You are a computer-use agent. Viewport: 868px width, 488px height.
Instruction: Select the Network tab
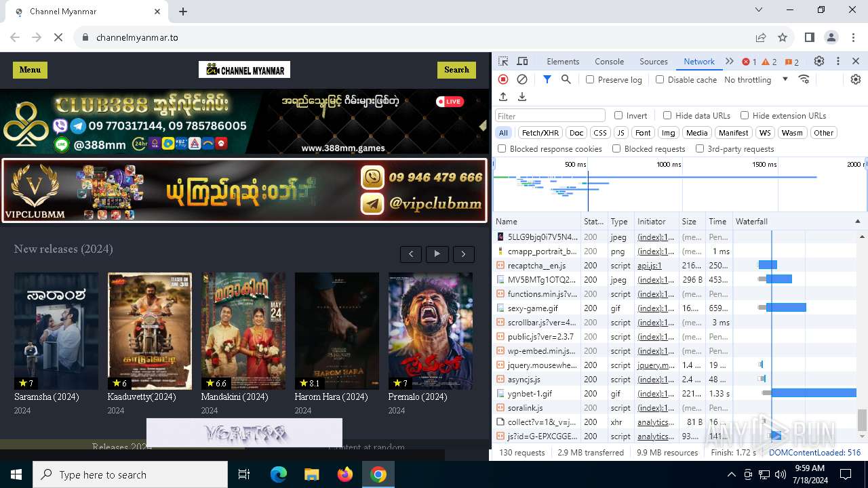pos(699,62)
